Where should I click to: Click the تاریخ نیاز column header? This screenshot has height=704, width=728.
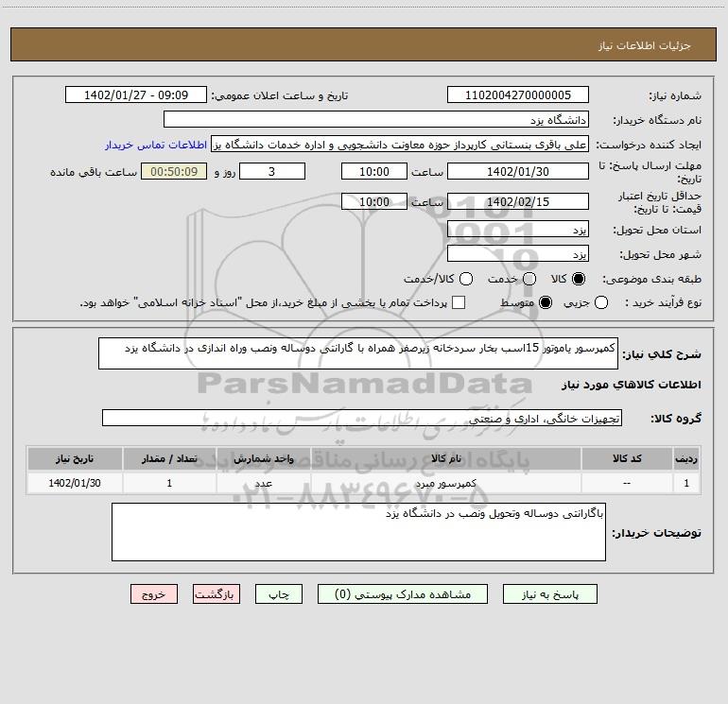point(75,458)
